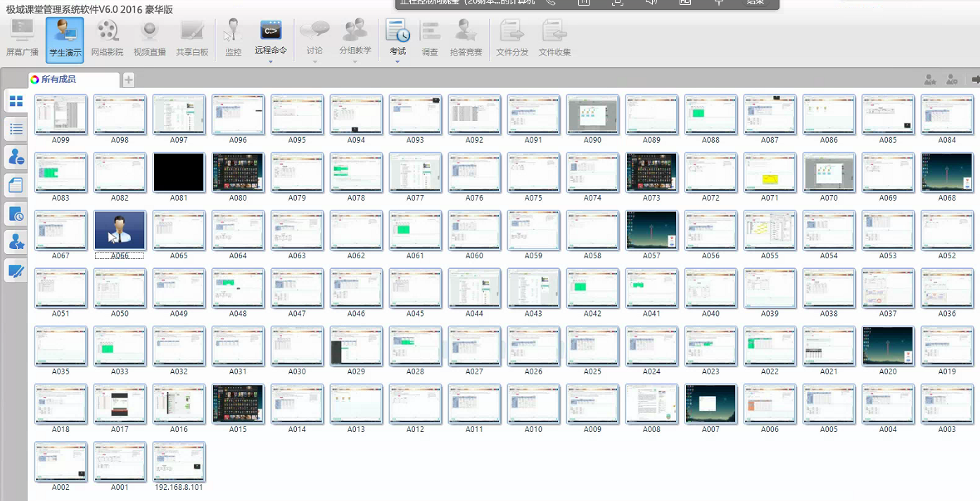
Task: Start 视频直播 live video
Action: tap(149, 39)
